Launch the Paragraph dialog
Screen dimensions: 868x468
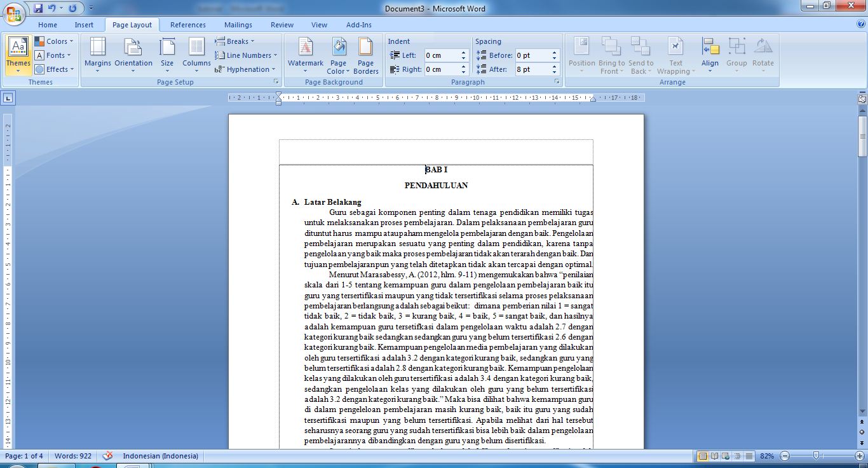pyautogui.click(x=557, y=82)
